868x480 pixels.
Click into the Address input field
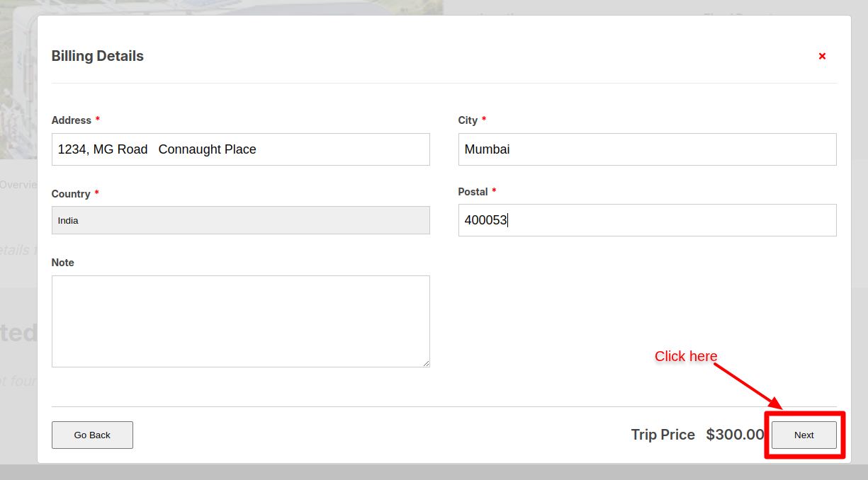point(240,149)
